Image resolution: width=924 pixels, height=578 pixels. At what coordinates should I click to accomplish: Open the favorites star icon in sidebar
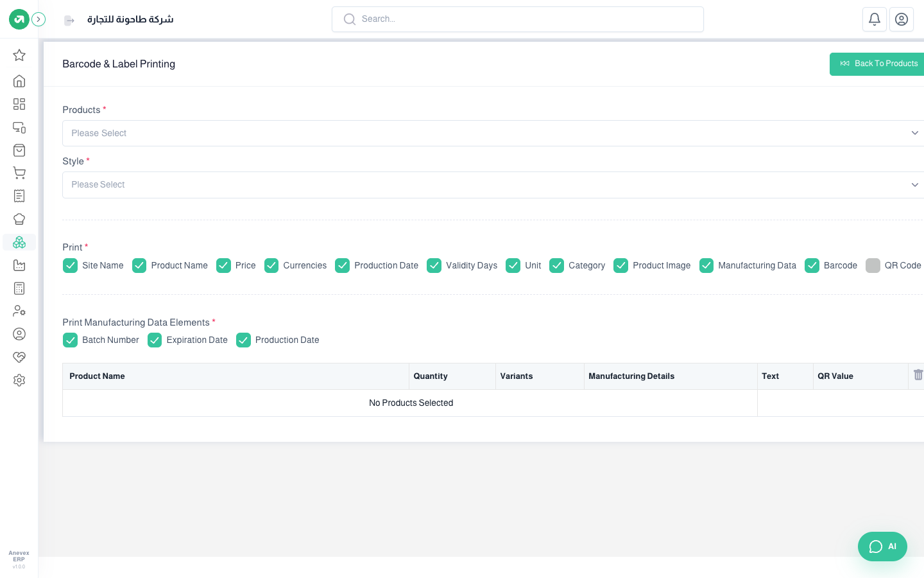coord(19,55)
